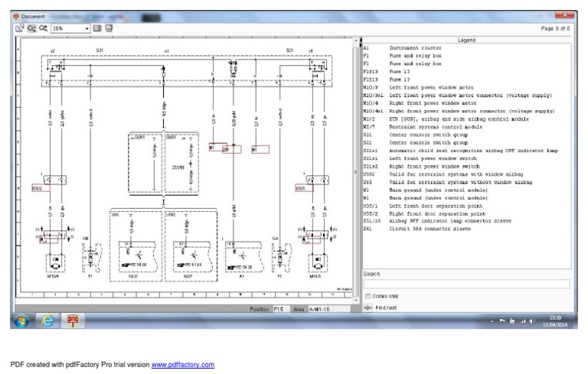Image resolution: width=588 pixels, height=374 pixels.
Task: Click the Area field showing A-M/I-16
Action: (329, 309)
